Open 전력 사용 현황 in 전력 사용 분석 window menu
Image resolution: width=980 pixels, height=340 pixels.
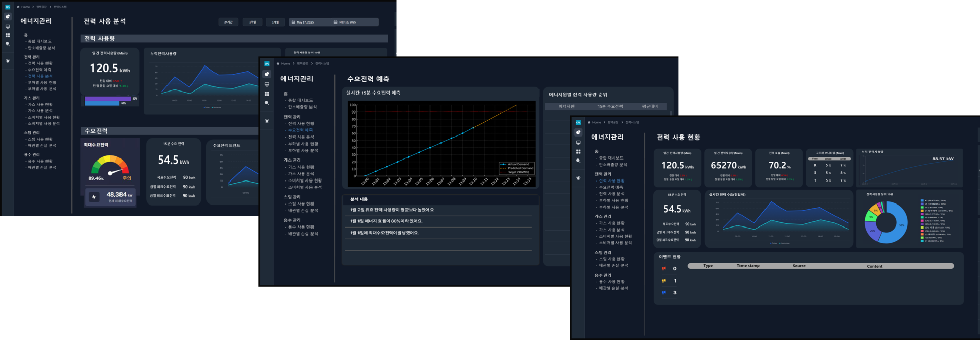tap(40, 63)
